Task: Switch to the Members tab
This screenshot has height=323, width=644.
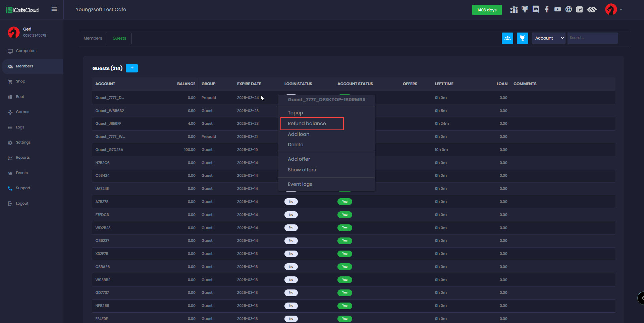Action: (93, 38)
